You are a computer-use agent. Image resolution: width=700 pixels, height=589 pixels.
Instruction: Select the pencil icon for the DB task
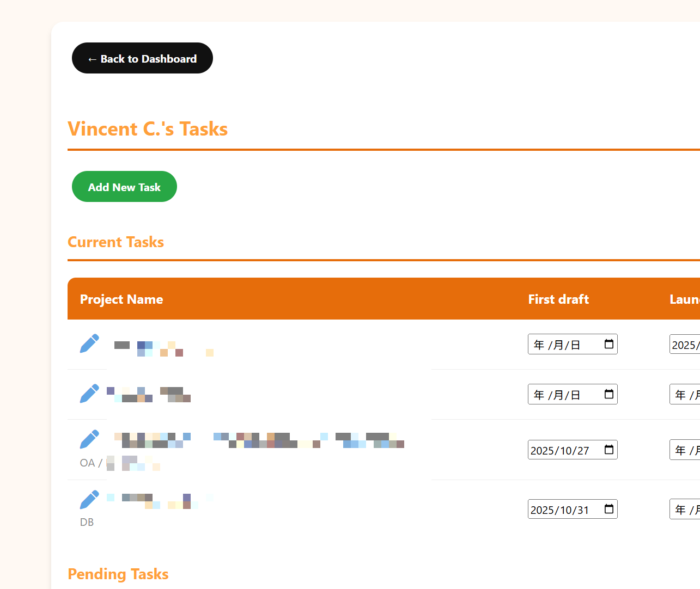tap(89, 499)
